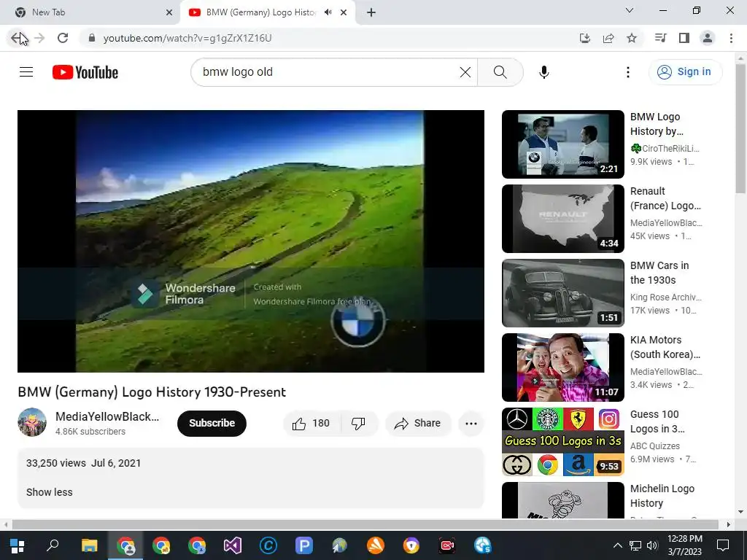Go back with the browser back arrow
747x560 pixels.
[x=18, y=38]
